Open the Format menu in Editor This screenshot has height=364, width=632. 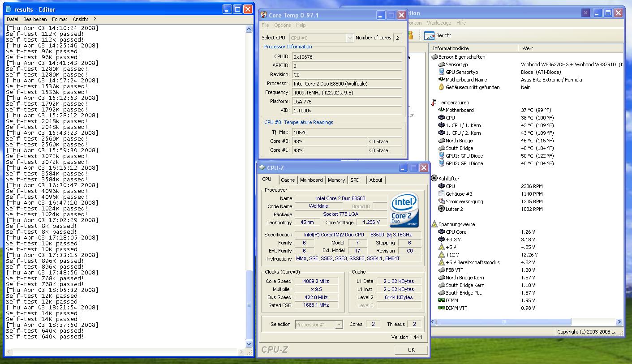pos(60,19)
